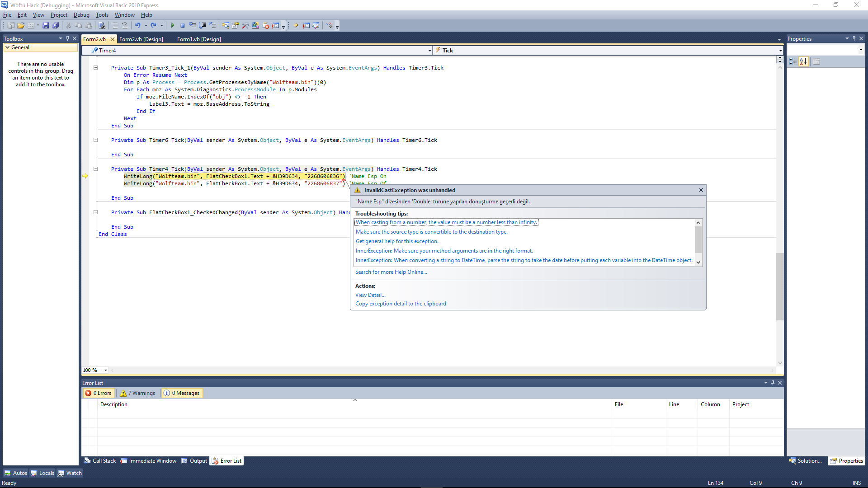Open the Properties Window toolbar icon
This screenshot has width=868, height=488.
pyautogui.click(x=236, y=26)
